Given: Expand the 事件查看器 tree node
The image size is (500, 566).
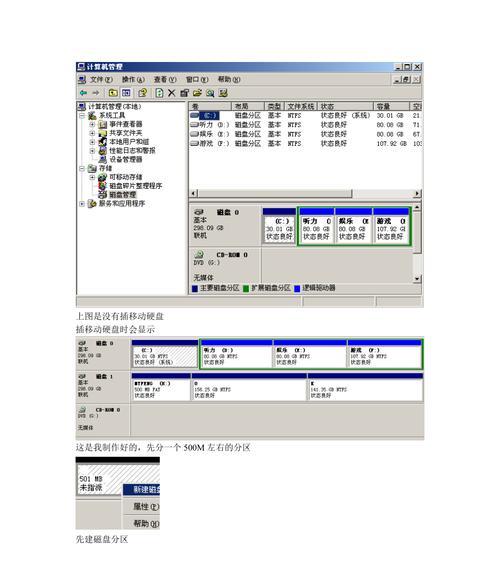Looking at the screenshot, I should pyautogui.click(x=92, y=124).
